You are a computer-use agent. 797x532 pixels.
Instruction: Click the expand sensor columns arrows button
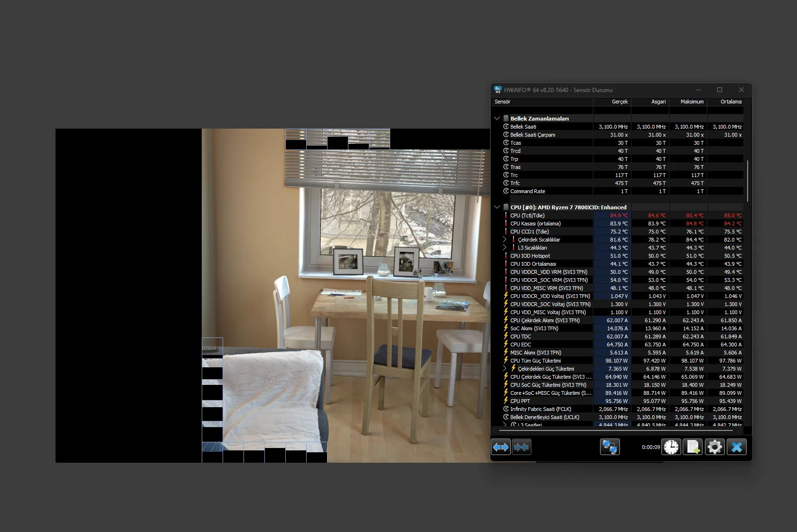[501, 447]
